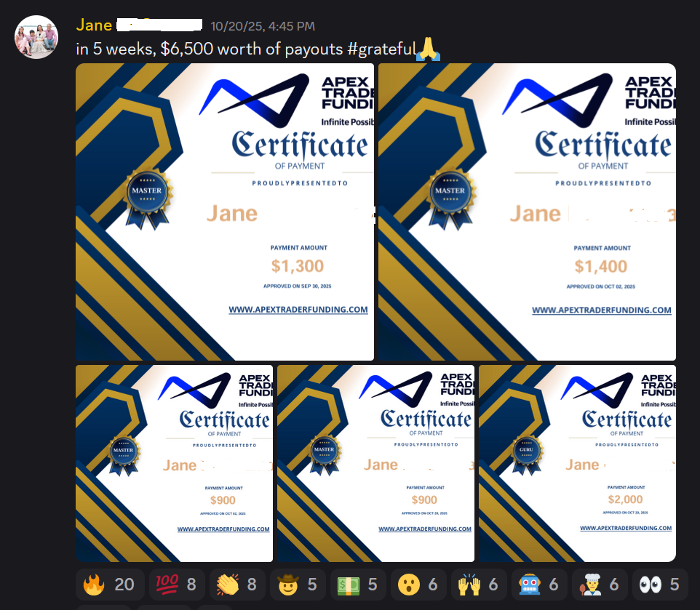
Task: Open the $1,300 payment certificate image
Action: [x=225, y=212]
